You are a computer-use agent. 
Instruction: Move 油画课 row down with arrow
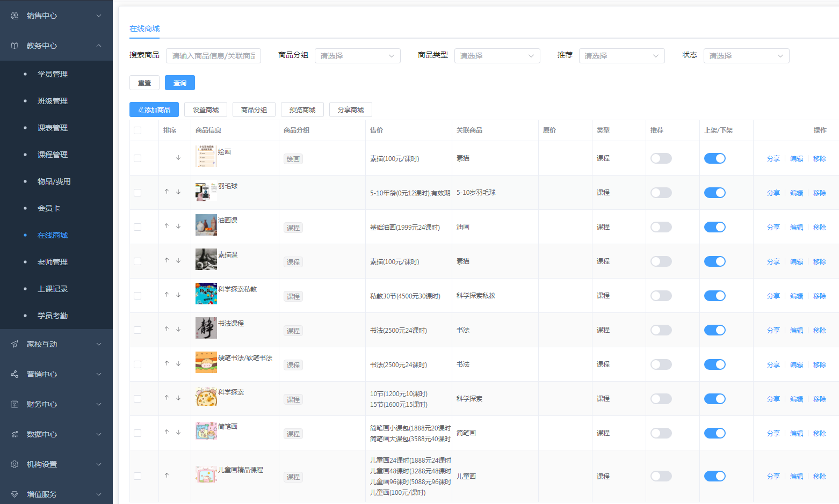point(178,226)
